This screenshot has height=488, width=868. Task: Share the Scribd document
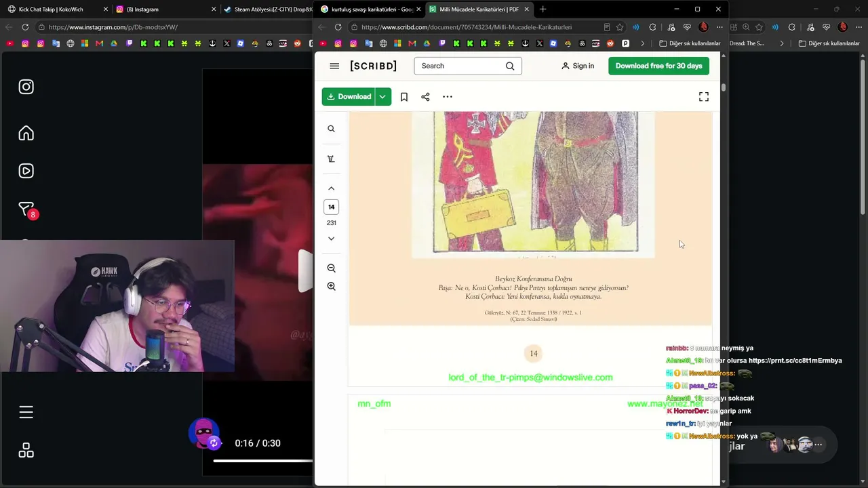[425, 97]
